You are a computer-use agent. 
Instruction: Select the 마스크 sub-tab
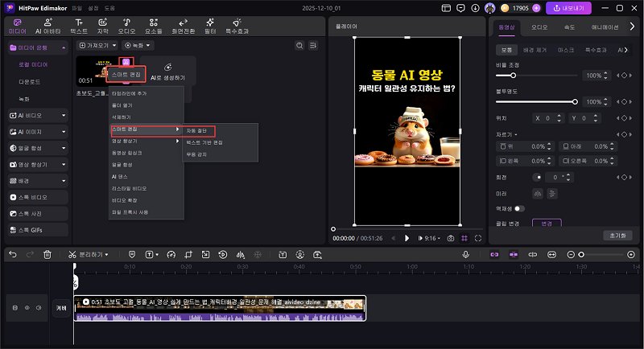pyautogui.click(x=566, y=50)
